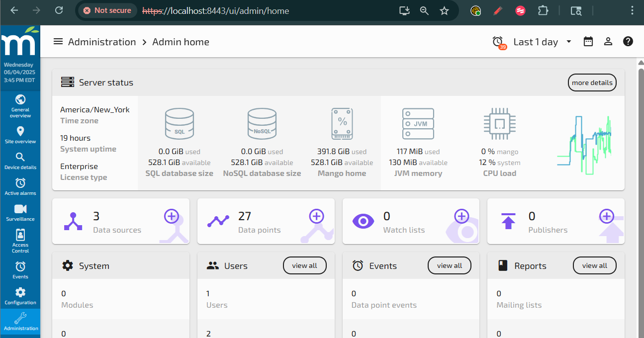
Task: Click view all button for Users
Action: coord(304,266)
